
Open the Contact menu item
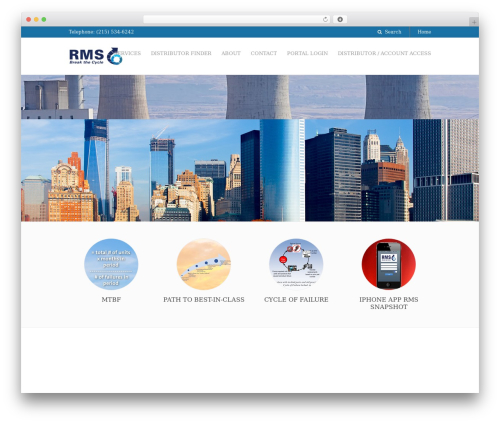click(264, 53)
